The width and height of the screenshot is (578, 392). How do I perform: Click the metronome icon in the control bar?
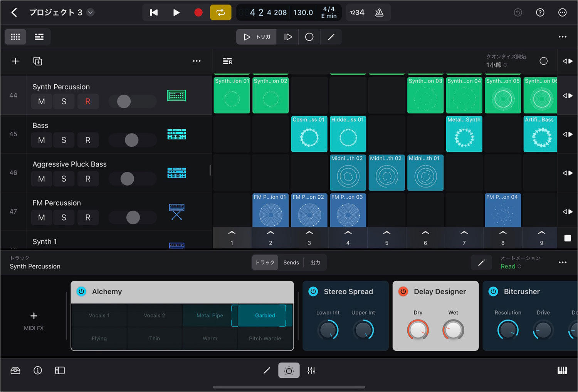point(379,13)
